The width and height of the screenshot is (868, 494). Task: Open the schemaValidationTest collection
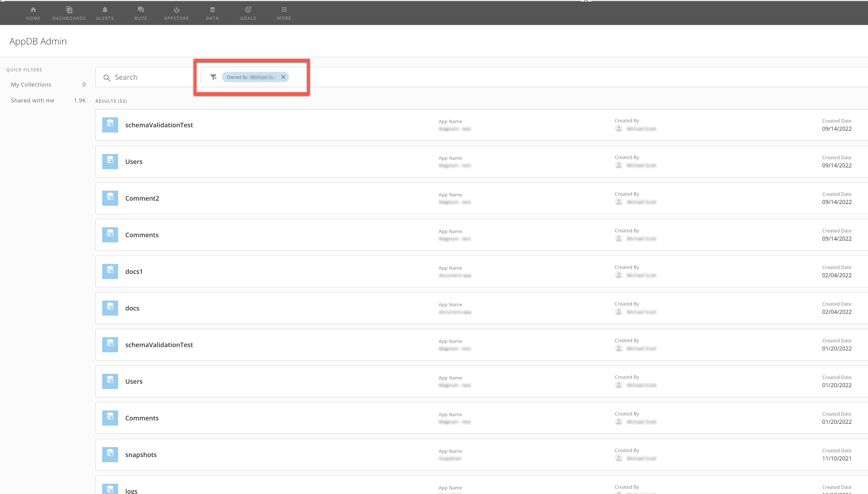pyautogui.click(x=159, y=125)
